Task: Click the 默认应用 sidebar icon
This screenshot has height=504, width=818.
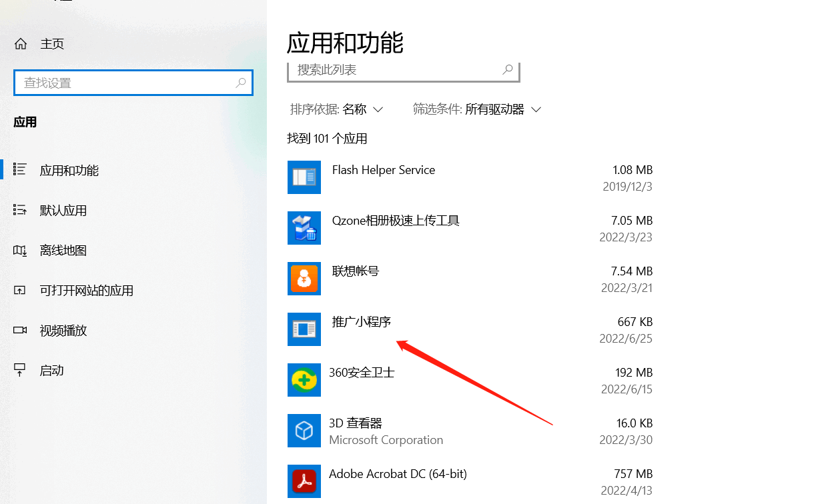Action: coord(20,210)
